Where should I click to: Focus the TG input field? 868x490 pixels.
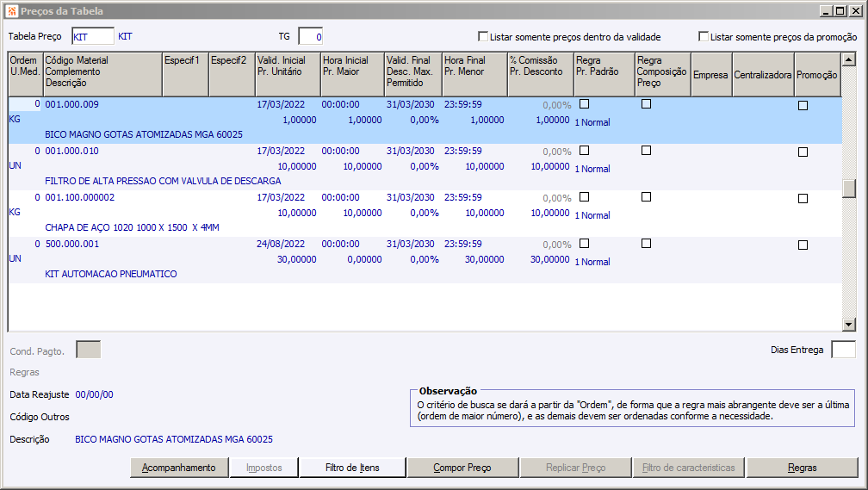pos(310,37)
